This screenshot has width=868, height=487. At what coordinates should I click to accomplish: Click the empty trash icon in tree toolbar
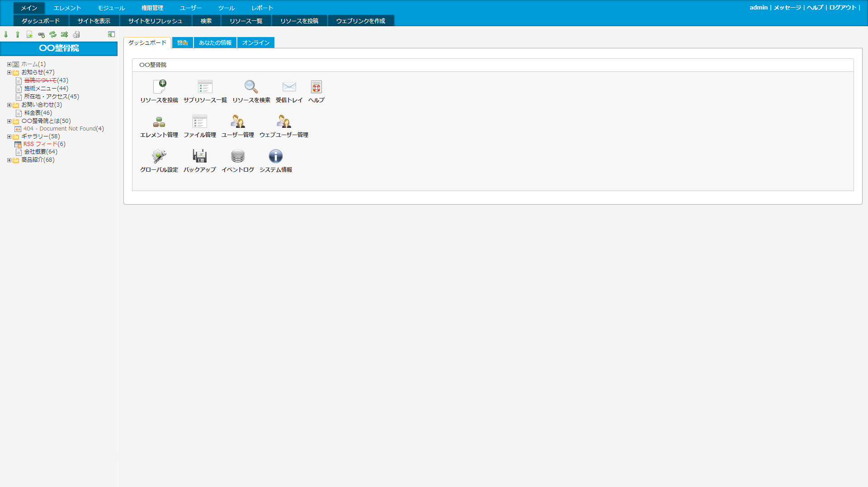coord(76,34)
